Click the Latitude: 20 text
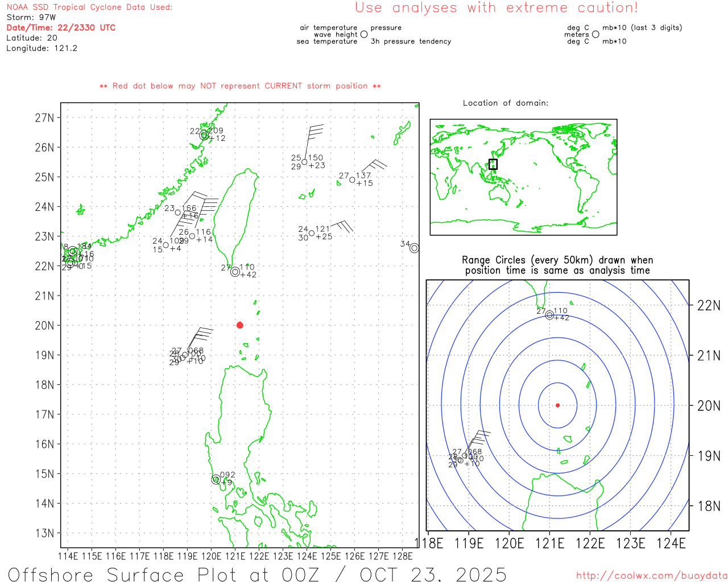The height and width of the screenshot is (582, 728). tap(32, 38)
